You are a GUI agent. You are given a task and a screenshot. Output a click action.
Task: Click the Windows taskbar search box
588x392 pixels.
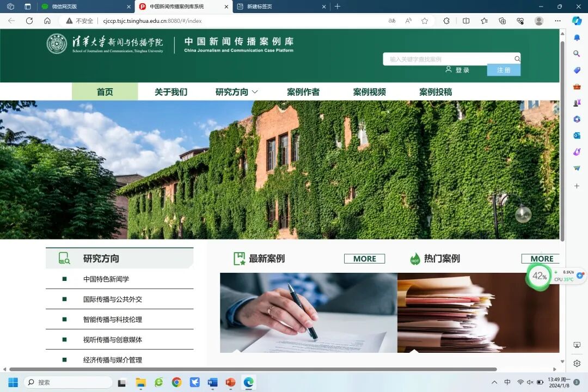(x=68, y=382)
